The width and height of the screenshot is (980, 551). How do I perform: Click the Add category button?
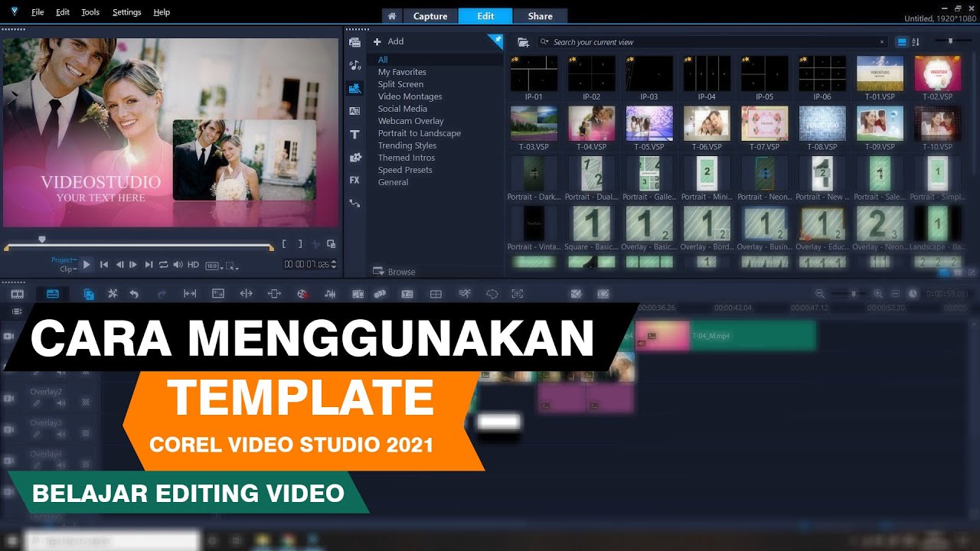coord(388,41)
